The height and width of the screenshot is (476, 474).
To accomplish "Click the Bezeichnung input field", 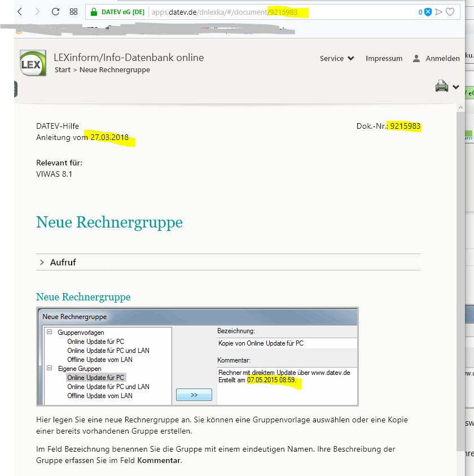I will tap(287, 343).
